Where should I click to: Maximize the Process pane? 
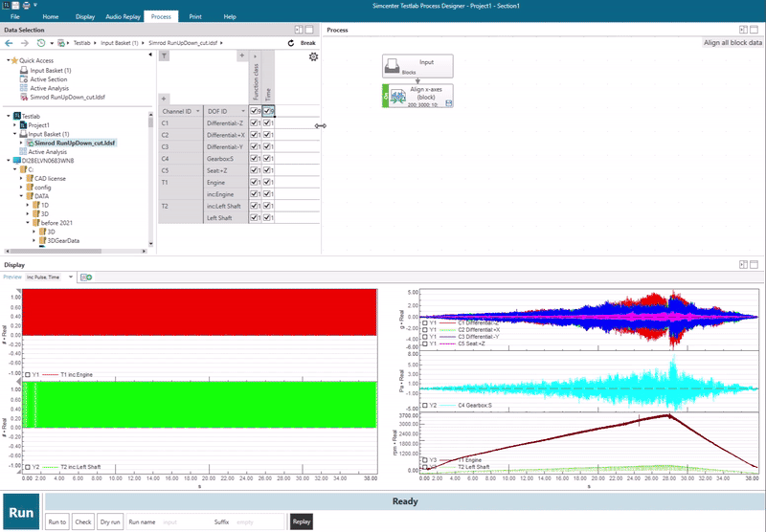coord(754,30)
